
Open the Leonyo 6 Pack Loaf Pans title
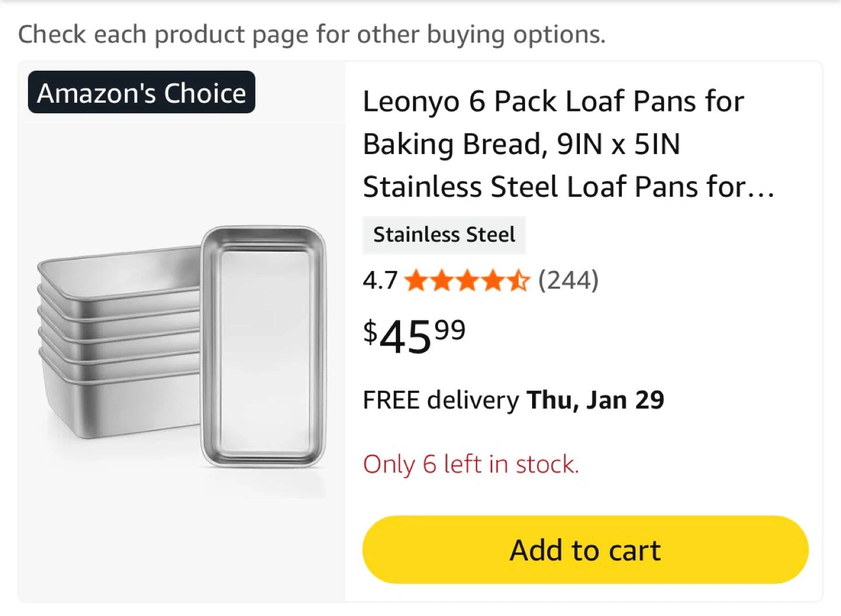tap(552, 102)
